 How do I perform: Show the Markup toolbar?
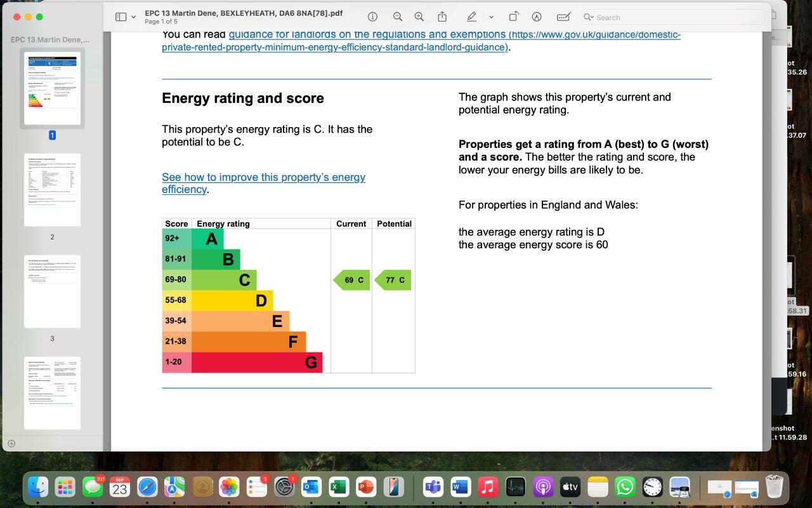[x=536, y=17]
